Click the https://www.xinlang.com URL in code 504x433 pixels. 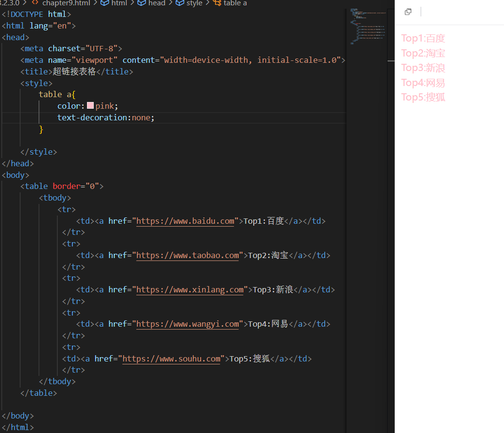pos(190,290)
